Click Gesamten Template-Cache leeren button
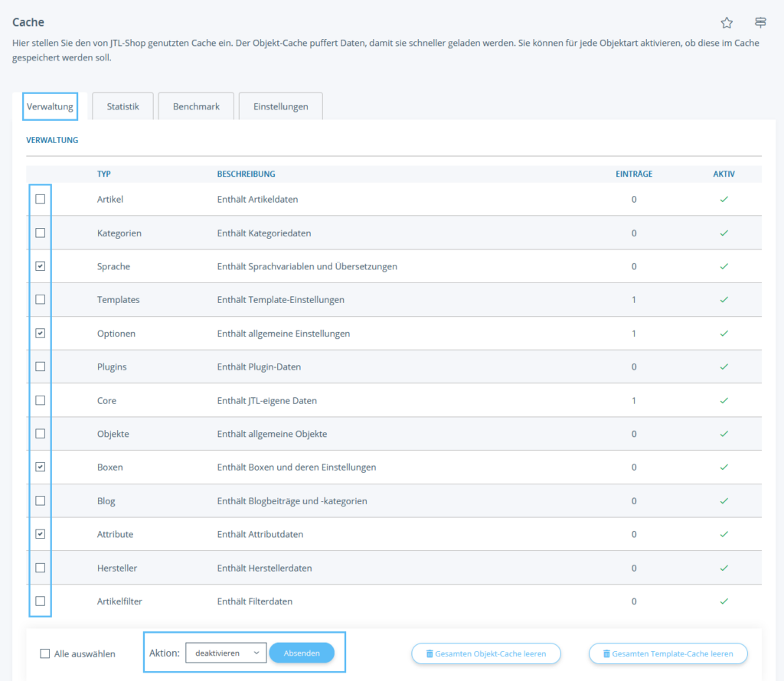The width and height of the screenshot is (784, 681). click(x=668, y=653)
